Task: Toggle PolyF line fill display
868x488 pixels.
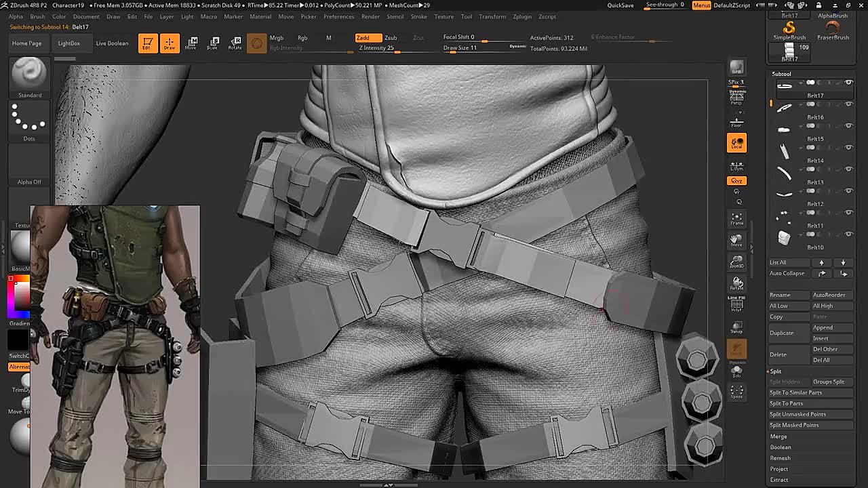Action: pos(736,305)
